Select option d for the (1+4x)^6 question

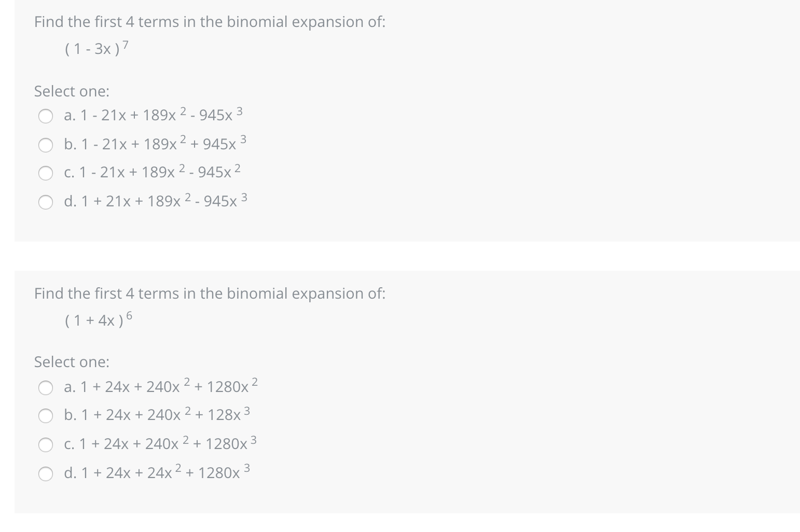(x=46, y=473)
